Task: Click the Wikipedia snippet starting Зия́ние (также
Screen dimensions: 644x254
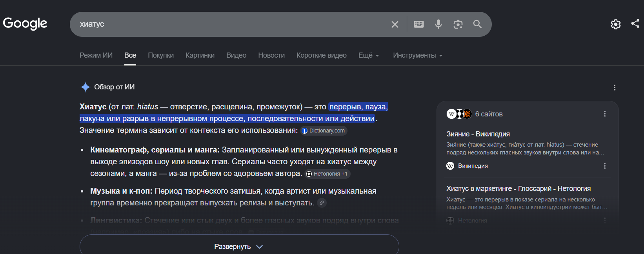Action: [x=526, y=149]
